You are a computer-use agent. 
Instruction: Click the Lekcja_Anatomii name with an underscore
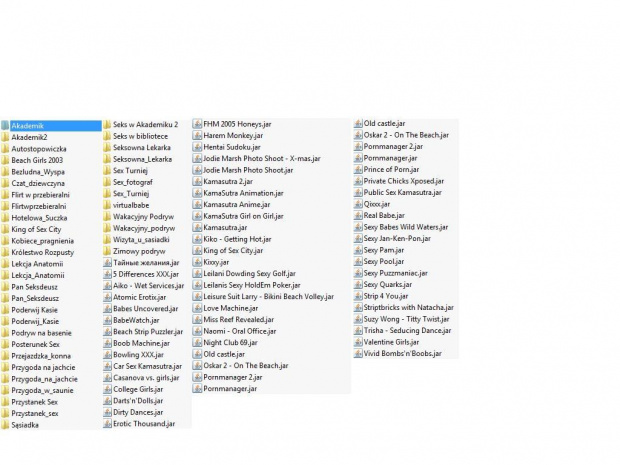tap(38, 276)
